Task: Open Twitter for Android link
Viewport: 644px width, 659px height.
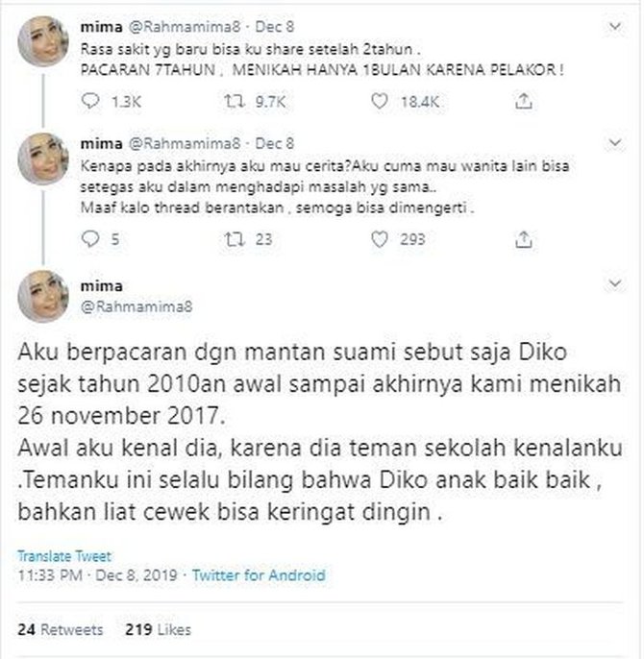Action: pos(259,574)
